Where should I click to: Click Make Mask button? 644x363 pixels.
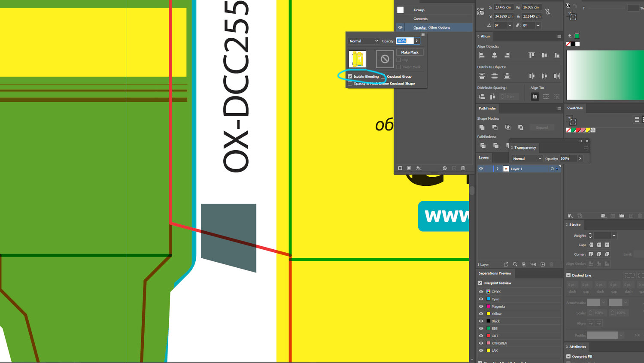coord(410,52)
